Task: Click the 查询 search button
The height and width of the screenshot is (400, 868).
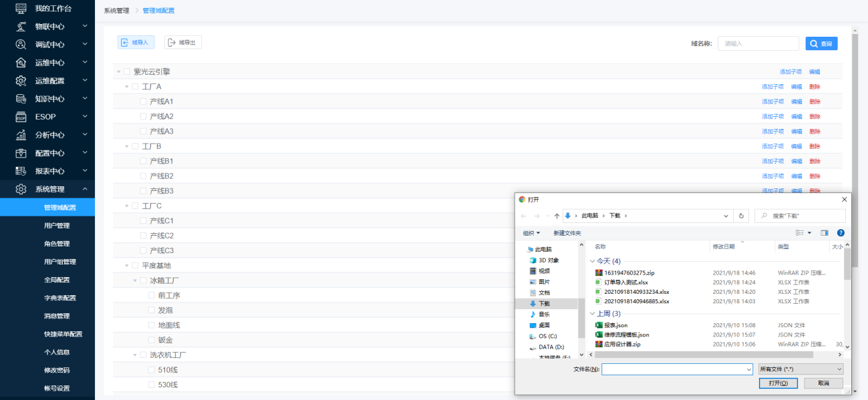Action: click(821, 43)
